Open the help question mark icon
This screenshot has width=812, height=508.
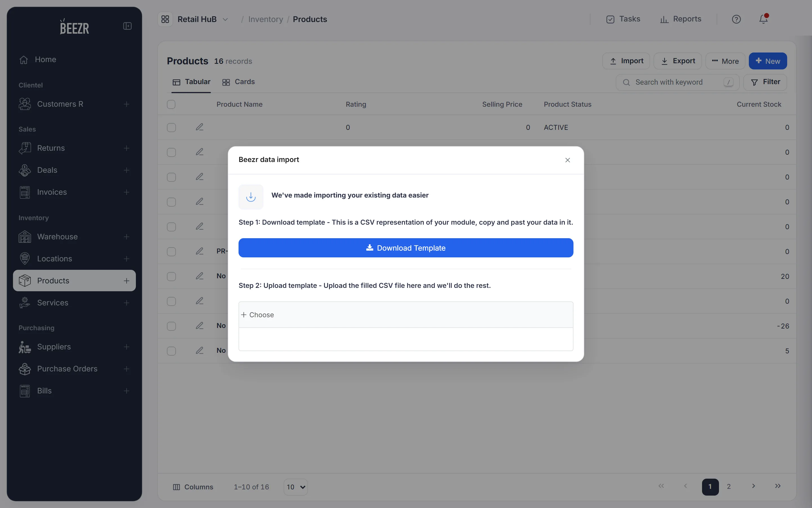coord(736,19)
